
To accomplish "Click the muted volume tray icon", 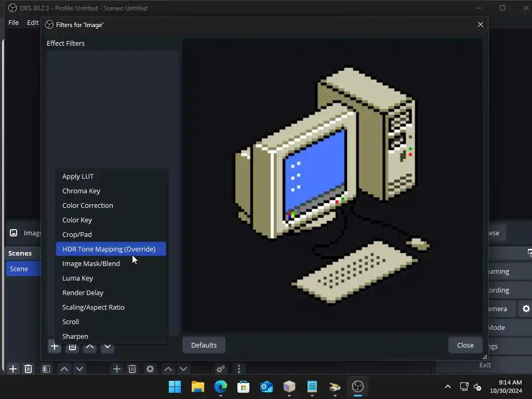I will [477, 387].
